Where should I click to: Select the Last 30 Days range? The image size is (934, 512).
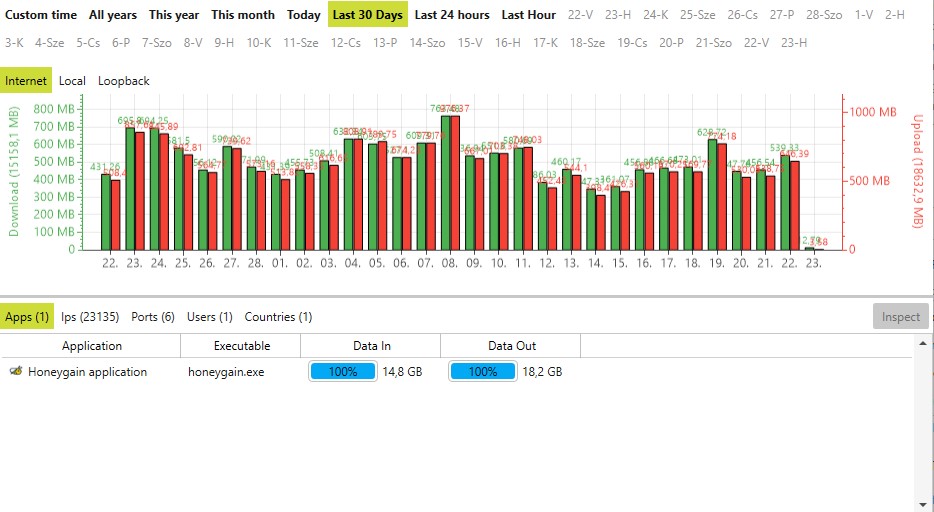tap(368, 15)
